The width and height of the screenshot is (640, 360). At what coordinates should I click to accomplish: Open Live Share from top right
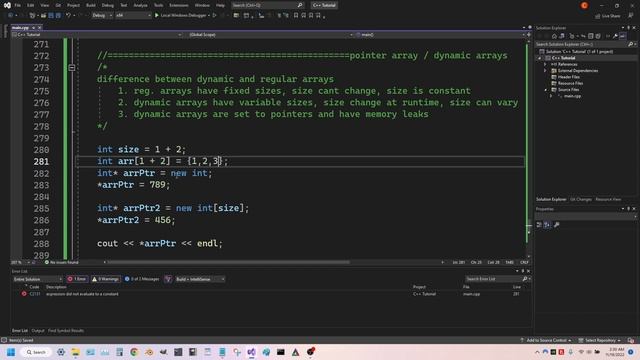[x=607, y=16]
